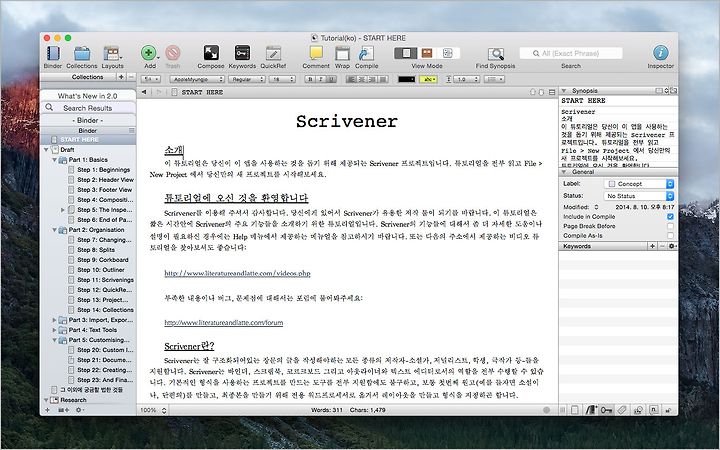Select Step 10: Outliner document
Viewport: 720px width, 450px height.
pyautogui.click(x=101, y=270)
